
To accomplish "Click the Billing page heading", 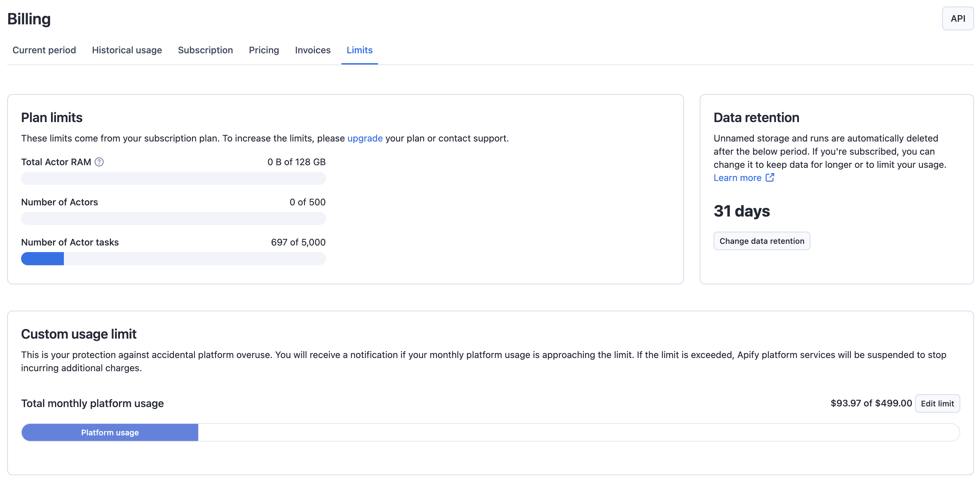I will click(x=29, y=19).
